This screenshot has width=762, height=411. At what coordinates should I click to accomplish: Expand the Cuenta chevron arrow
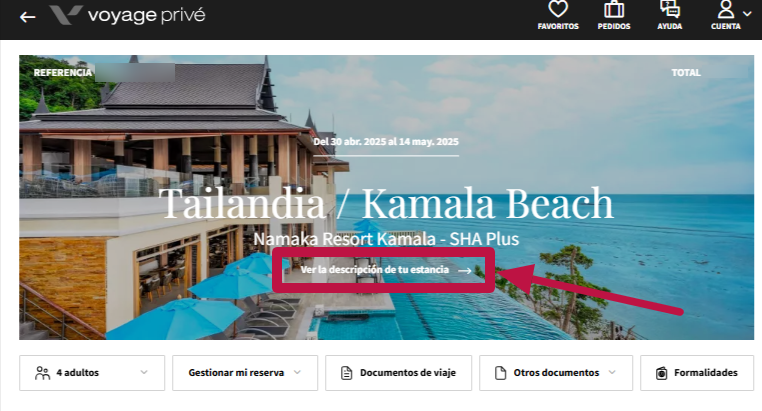point(746,14)
